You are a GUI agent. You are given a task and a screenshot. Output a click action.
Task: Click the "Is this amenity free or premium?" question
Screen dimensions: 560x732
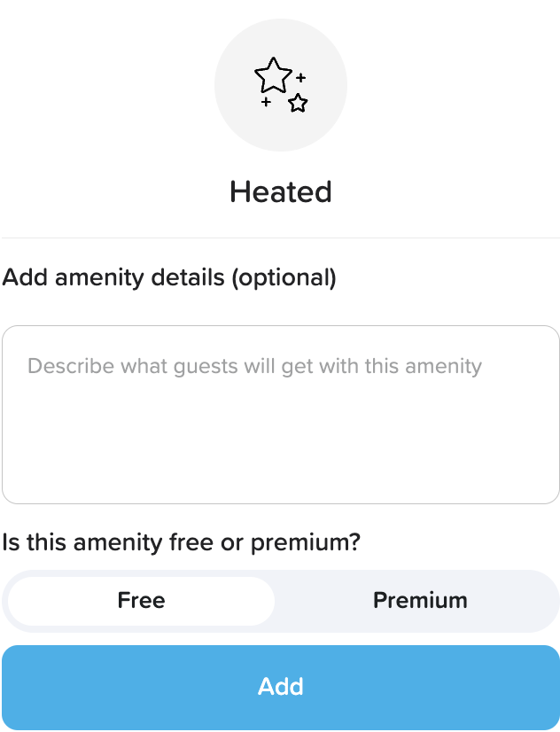182,541
